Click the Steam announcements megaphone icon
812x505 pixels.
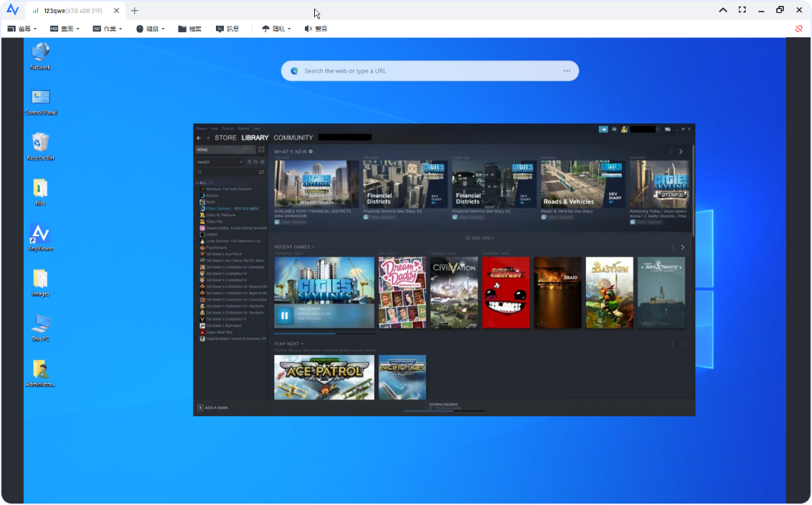pos(603,129)
